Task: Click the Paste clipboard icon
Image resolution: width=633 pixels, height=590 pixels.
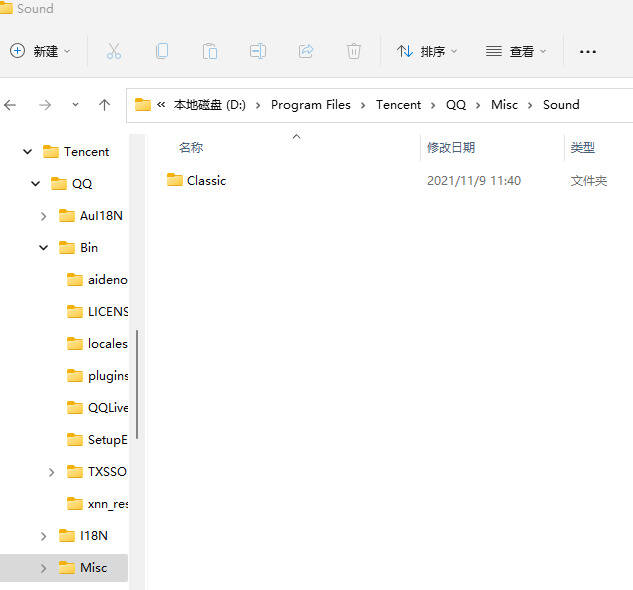Action: (x=210, y=51)
